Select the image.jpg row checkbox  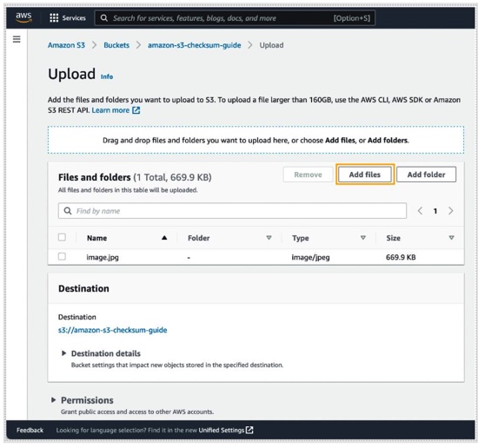point(62,256)
